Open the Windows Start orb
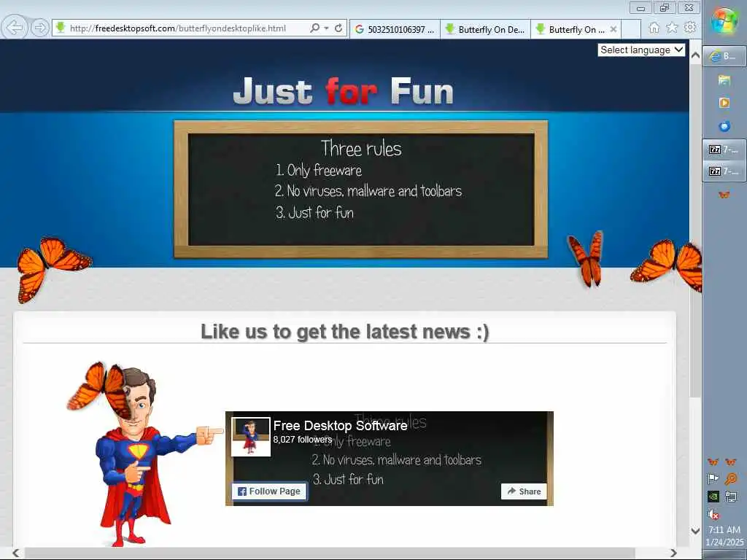Screen dimensions: 747x560 point(724,21)
